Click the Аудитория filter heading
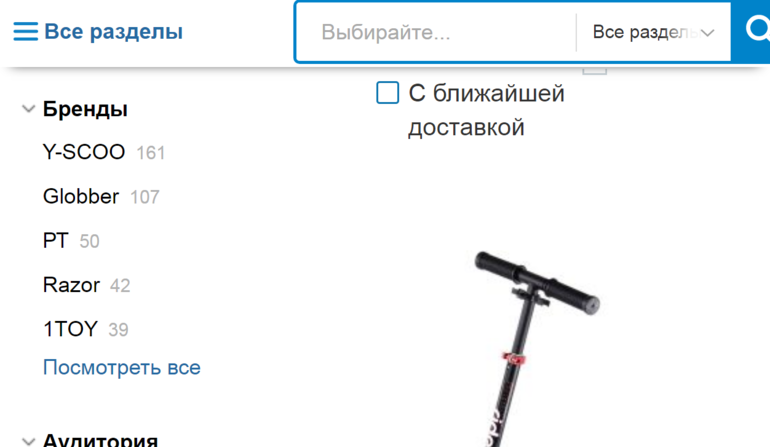 click(100, 440)
